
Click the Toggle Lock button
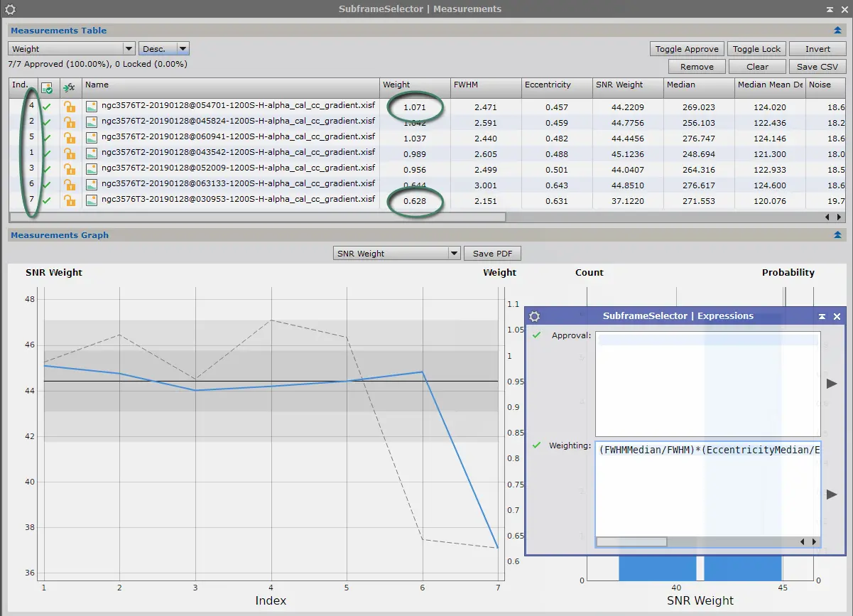756,49
